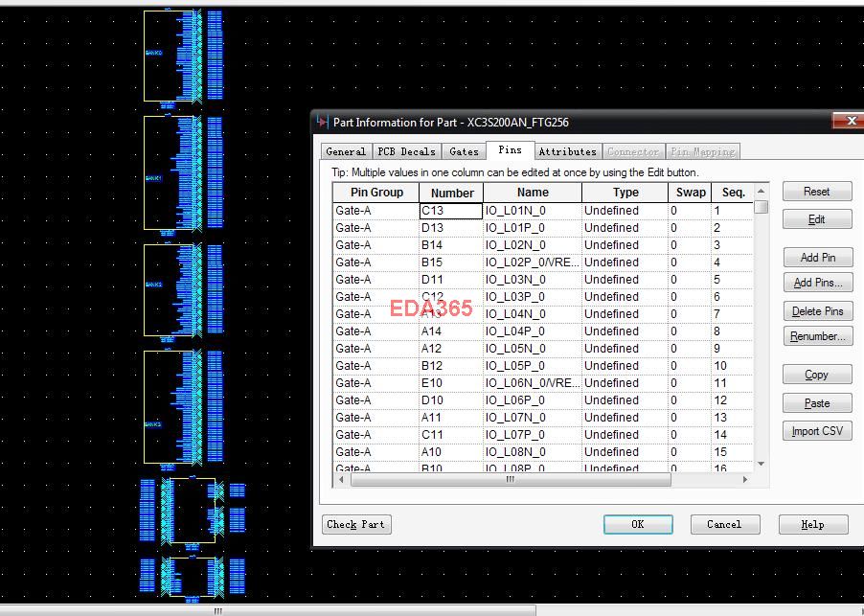Click the IO_L01N_0 name cell

pyautogui.click(x=533, y=211)
